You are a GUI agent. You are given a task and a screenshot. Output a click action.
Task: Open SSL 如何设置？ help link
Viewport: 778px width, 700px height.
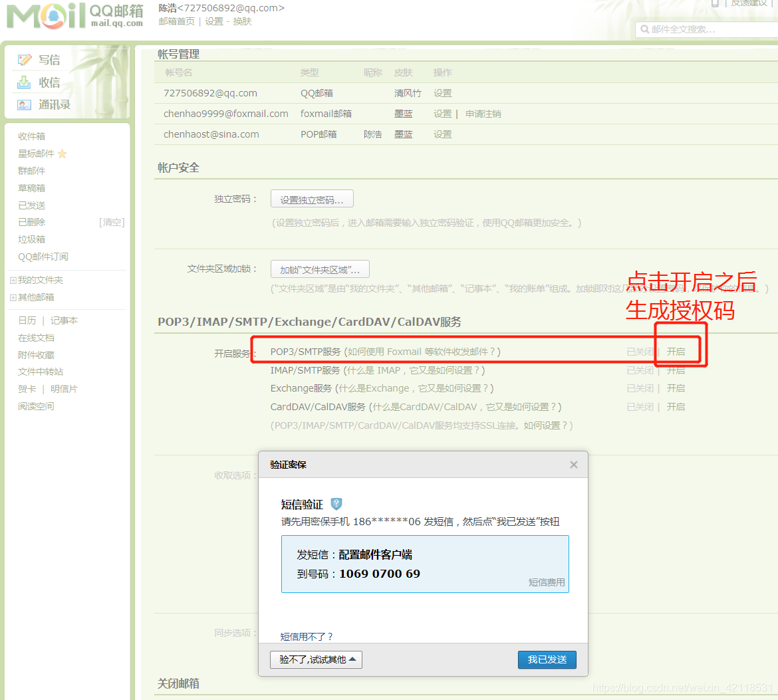545,425
